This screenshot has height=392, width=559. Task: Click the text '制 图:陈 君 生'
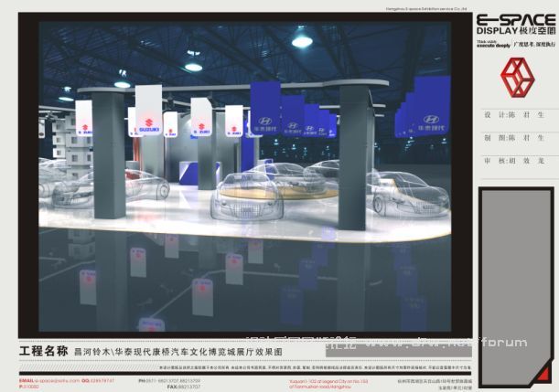(514, 138)
